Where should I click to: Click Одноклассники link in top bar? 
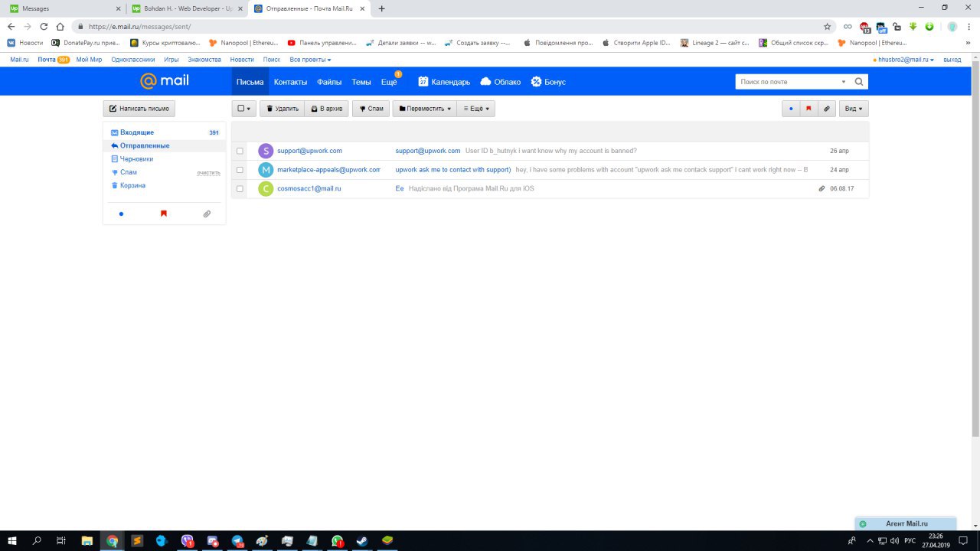pyautogui.click(x=132, y=59)
